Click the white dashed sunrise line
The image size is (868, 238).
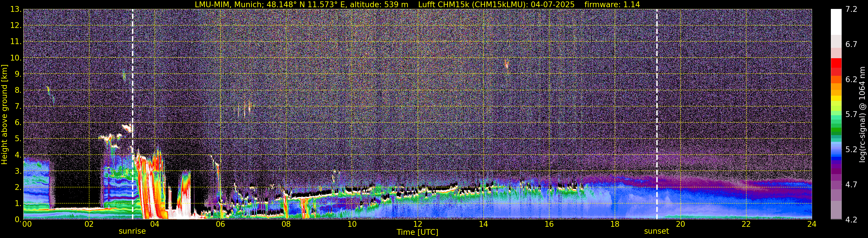tap(133, 114)
